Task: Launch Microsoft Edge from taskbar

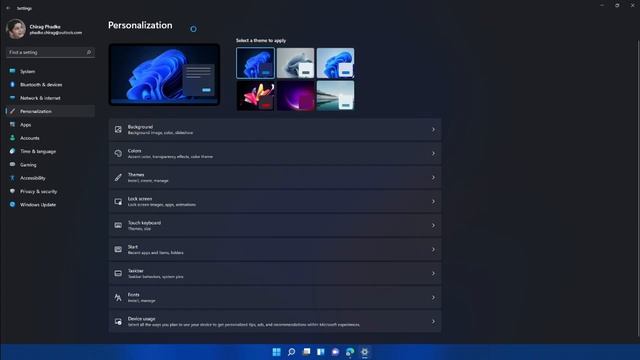Action: pyautogui.click(x=350, y=352)
